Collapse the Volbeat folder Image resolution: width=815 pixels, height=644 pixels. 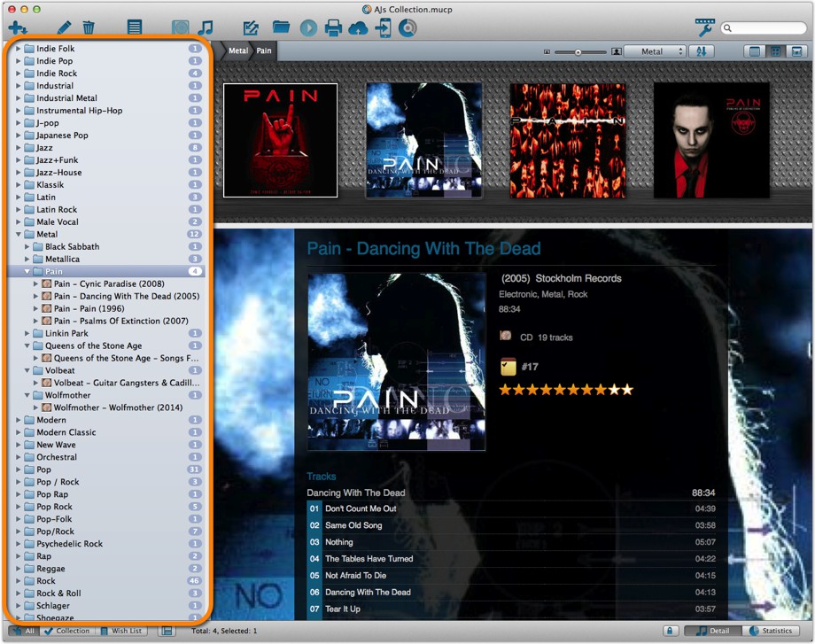(27, 370)
